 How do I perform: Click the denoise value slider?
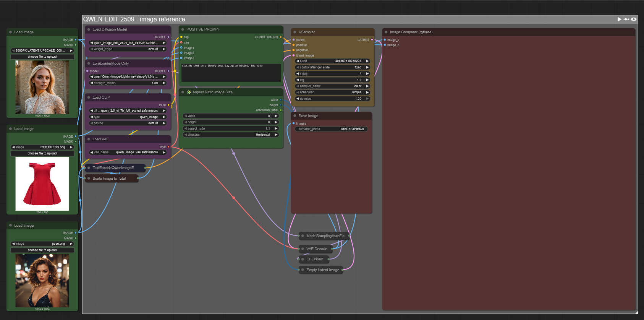[332, 99]
